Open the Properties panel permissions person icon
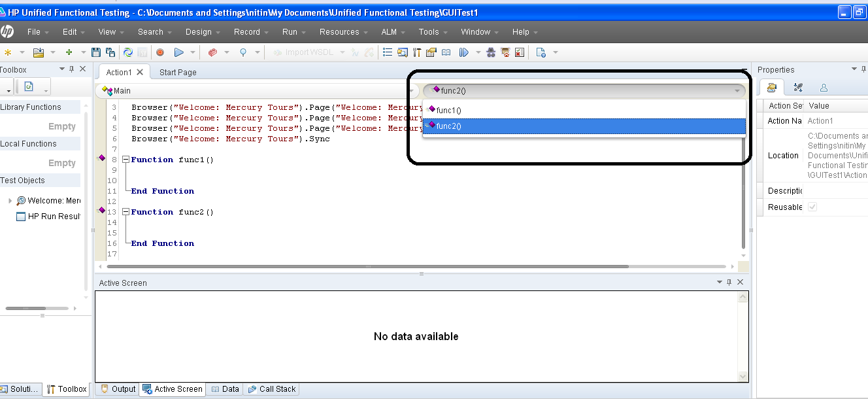Viewport: 868px width, 399px height. [x=824, y=86]
